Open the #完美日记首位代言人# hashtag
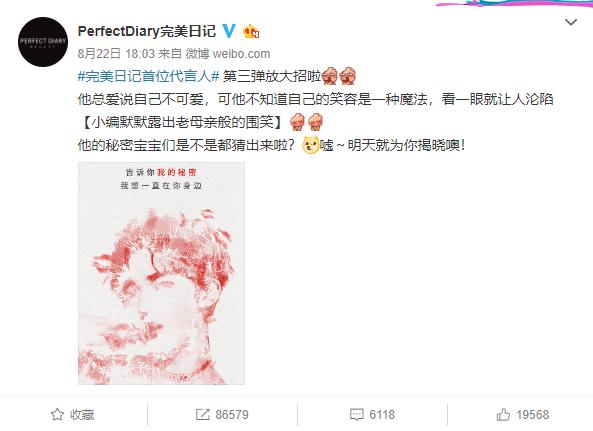This screenshot has height=431, width=593. (148, 76)
